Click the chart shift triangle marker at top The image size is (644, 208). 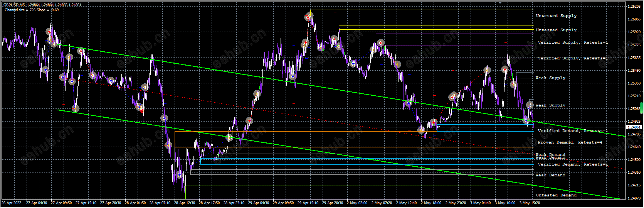[500, 2]
